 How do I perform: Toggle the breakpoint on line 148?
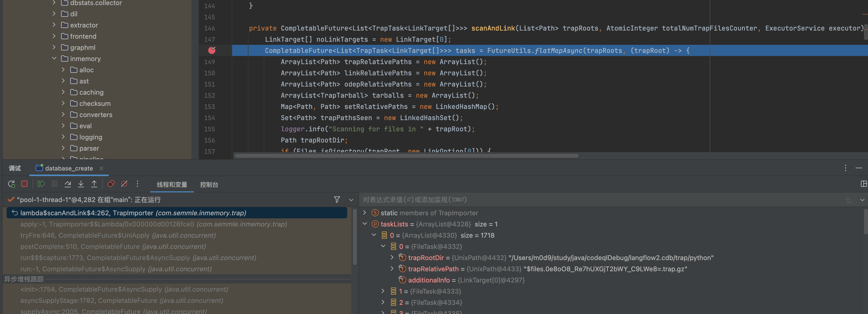coord(212,51)
